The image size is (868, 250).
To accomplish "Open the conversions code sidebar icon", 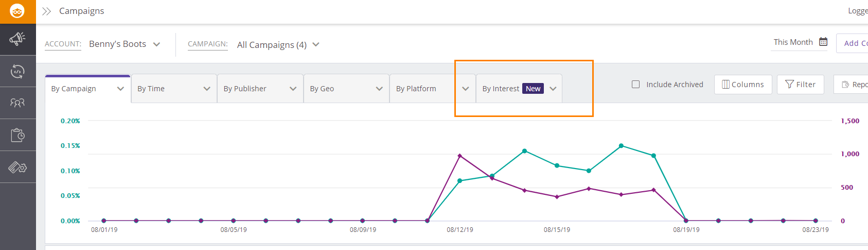I will 17,71.
